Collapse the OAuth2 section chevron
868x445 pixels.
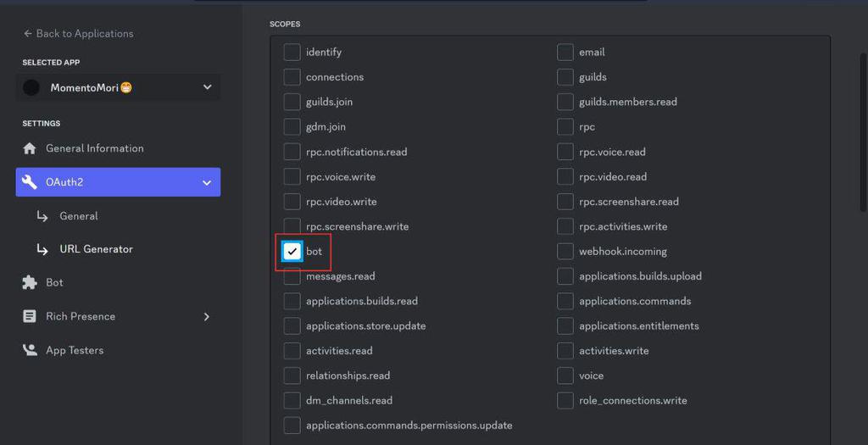coord(207,182)
